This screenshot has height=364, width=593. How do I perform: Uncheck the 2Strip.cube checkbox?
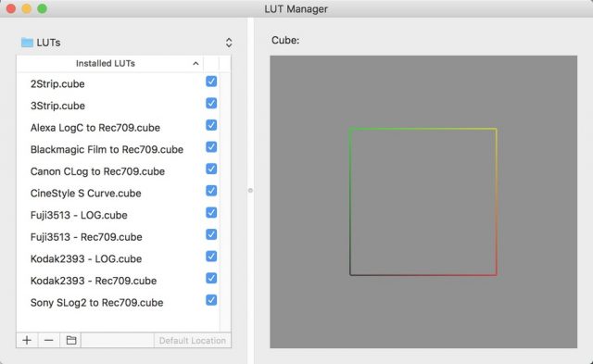211,82
